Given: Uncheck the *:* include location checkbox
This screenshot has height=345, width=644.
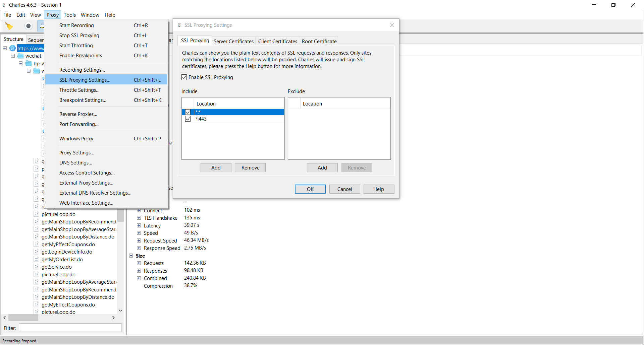Looking at the screenshot, I should 188,112.
